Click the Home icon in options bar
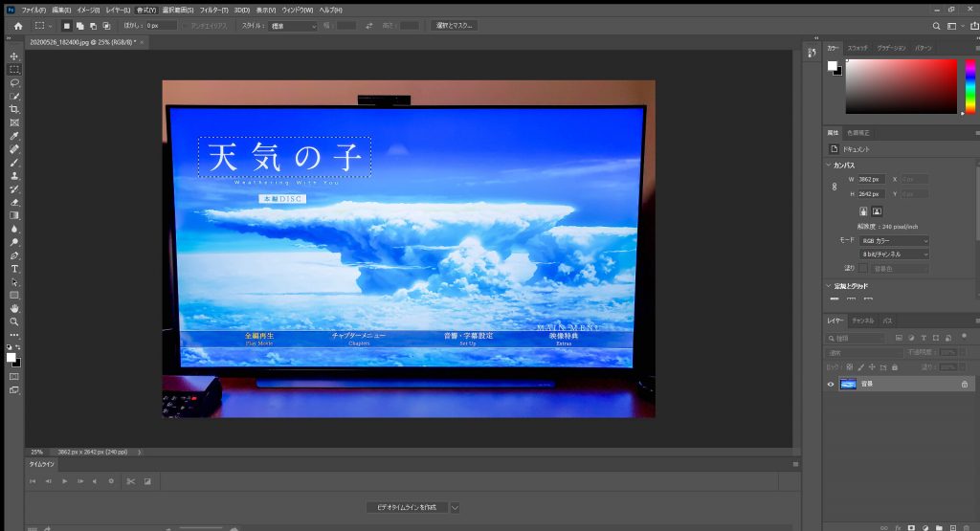The width and height of the screenshot is (980, 531). click(17, 26)
